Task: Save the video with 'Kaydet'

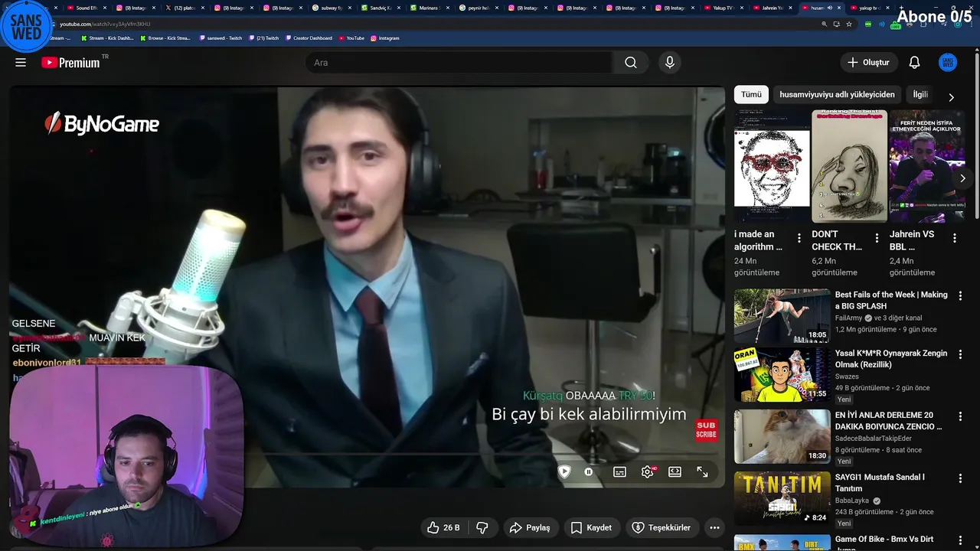Action: (592, 528)
